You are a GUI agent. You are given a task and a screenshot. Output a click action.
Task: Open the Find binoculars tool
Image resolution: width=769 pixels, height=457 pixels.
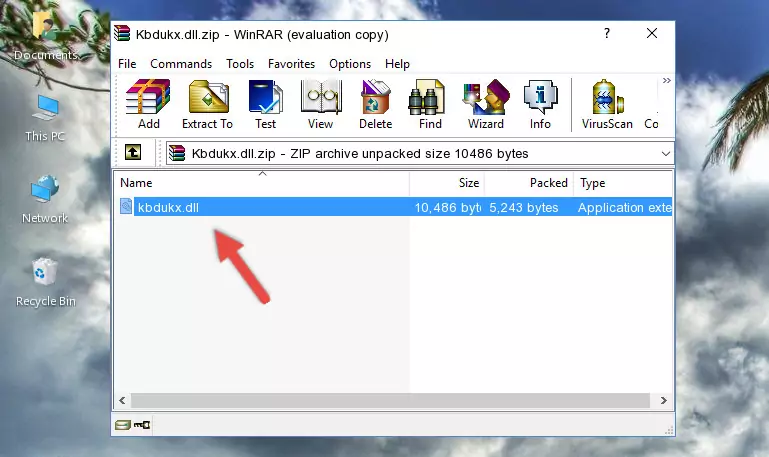pos(430,104)
